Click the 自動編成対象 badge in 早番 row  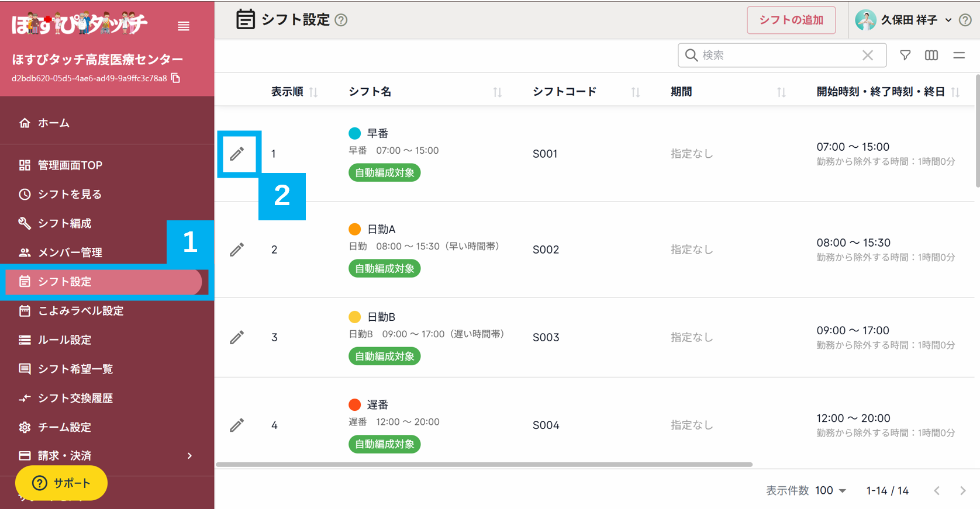point(385,173)
